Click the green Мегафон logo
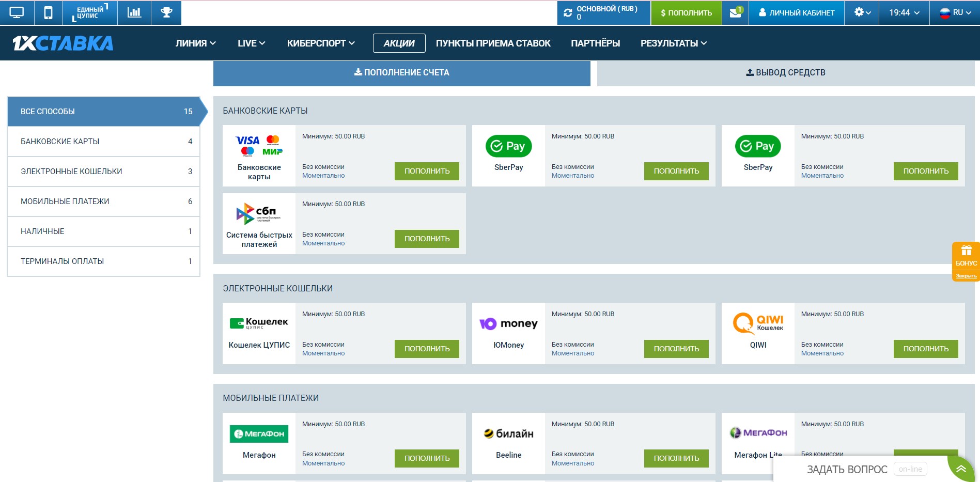Viewport: 980px width, 482px height. tap(259, 434)
